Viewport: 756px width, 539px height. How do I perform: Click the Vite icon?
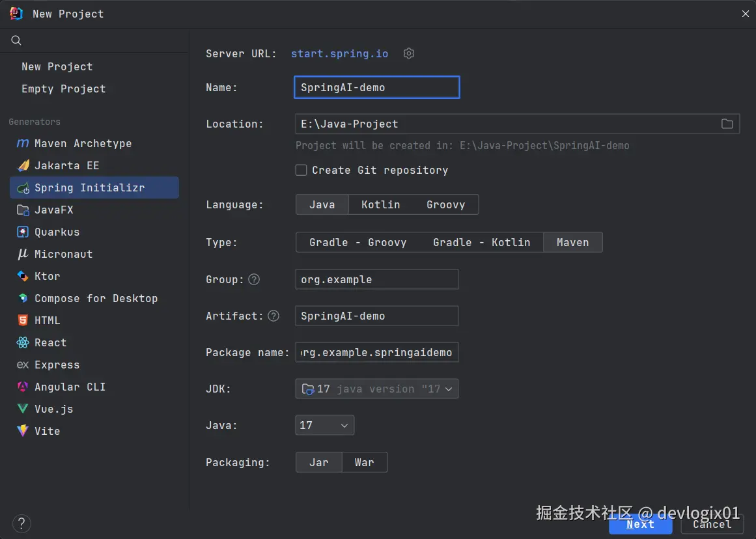(23, 431)
